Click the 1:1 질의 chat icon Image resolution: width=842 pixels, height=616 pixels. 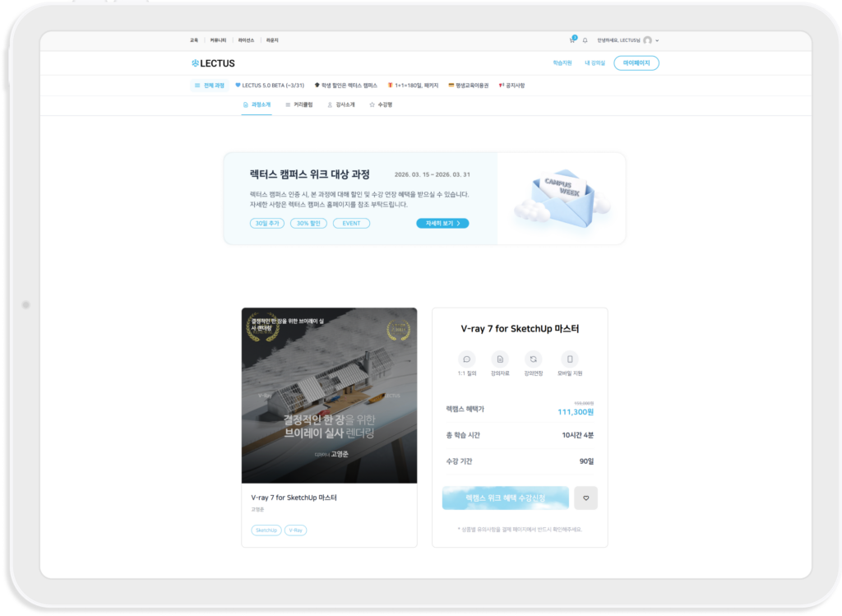(x=467, y=359)
